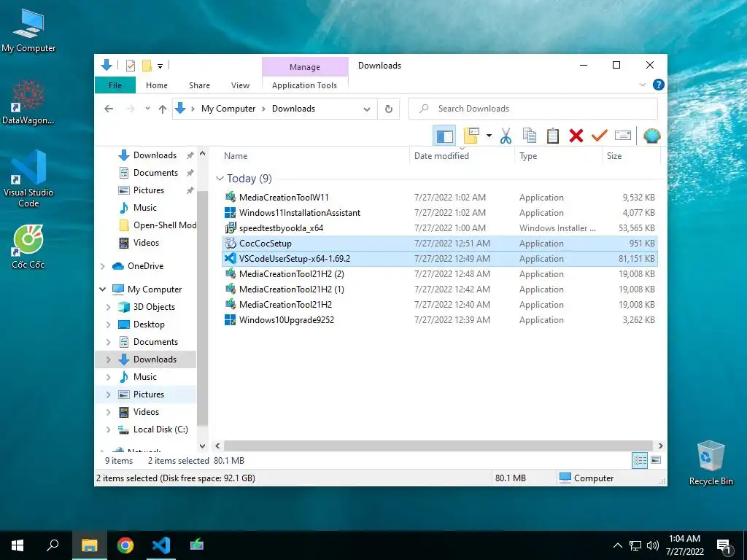Click the taskbar search magnifier

pos(53,545)
